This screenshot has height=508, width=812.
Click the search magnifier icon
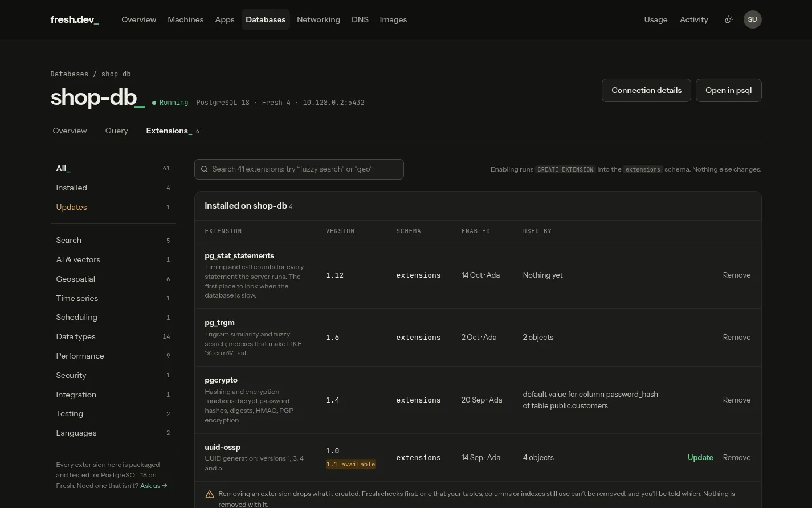(x=204, y=169)
